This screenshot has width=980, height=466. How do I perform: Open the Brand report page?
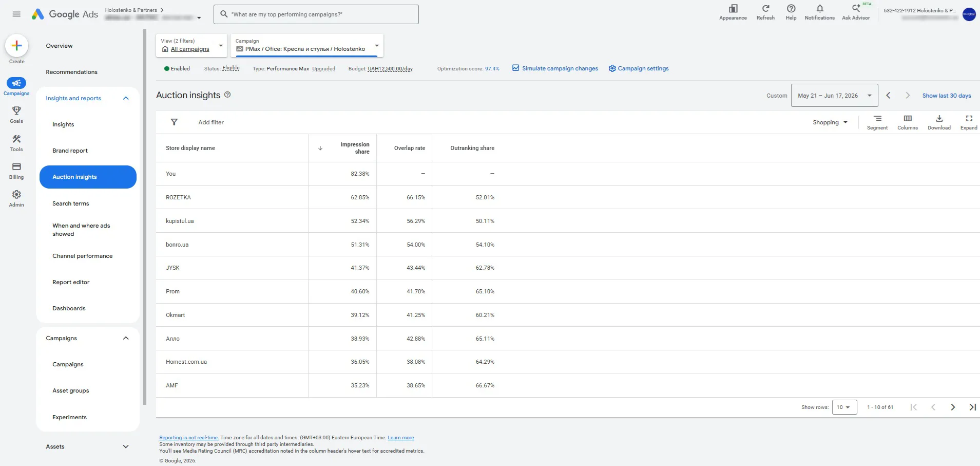click(70, 151)
